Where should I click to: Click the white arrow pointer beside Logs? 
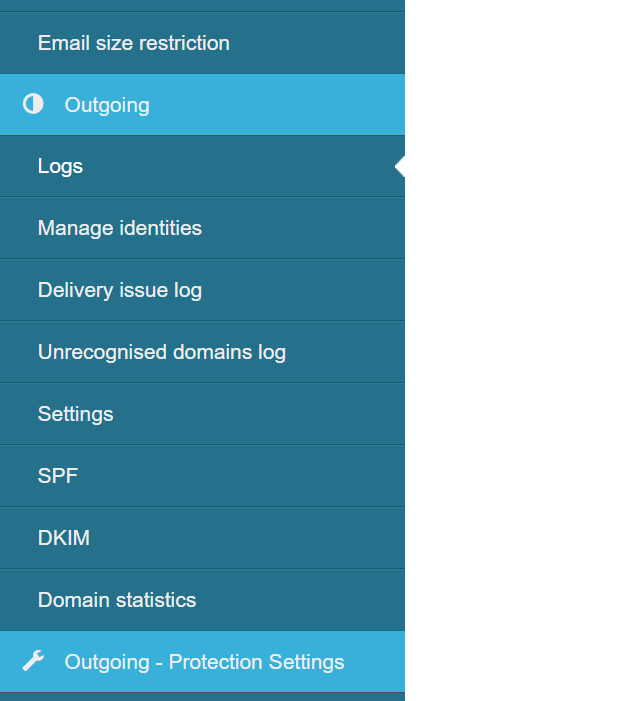[400, 166]
